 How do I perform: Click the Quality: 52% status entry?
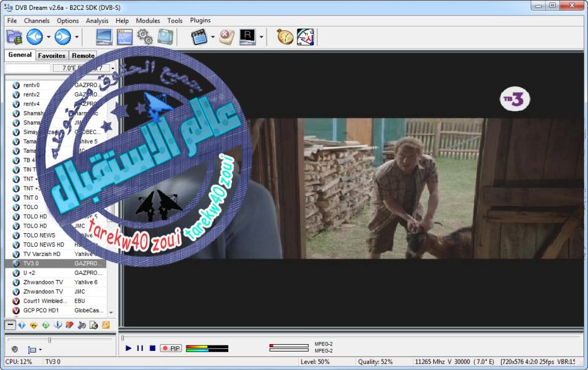(x=375, y=362)
